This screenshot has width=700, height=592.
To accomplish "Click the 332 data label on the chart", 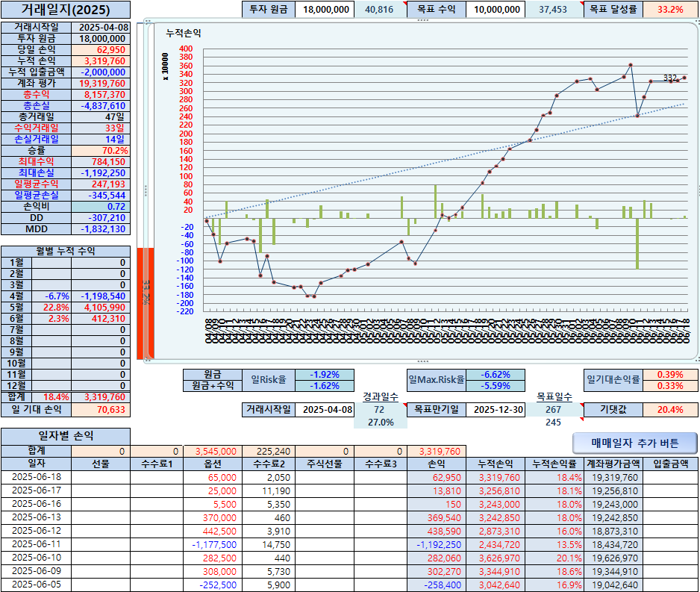I will (669, 78).
